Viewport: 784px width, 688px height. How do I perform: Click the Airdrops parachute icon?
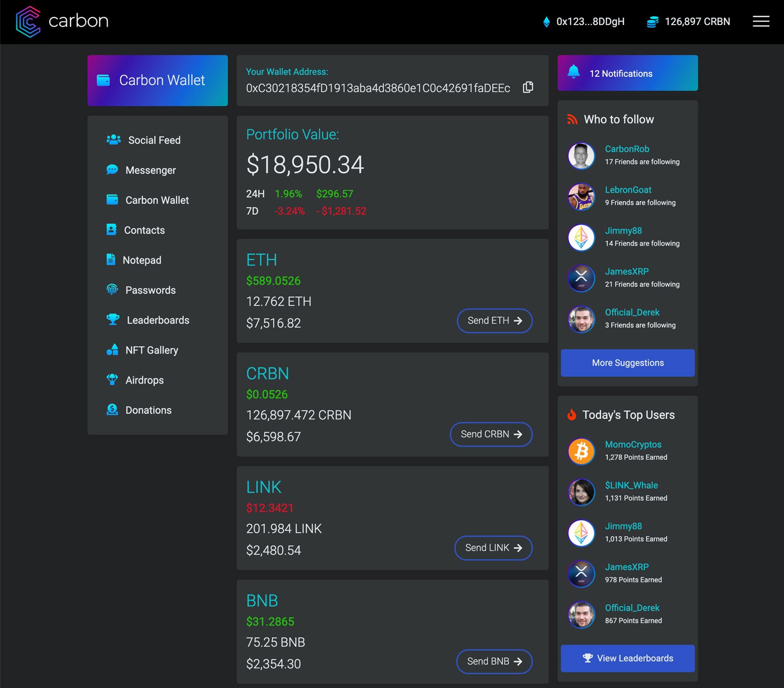point(112,380)
